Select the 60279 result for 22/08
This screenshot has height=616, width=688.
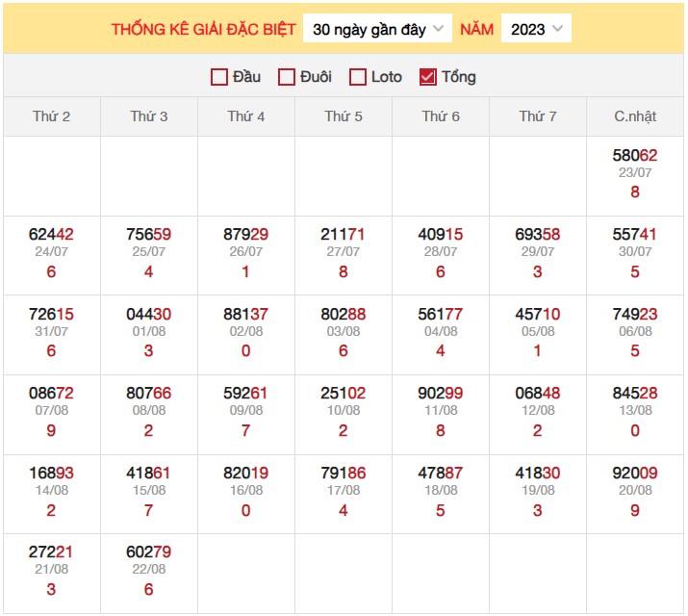point(149,552)
